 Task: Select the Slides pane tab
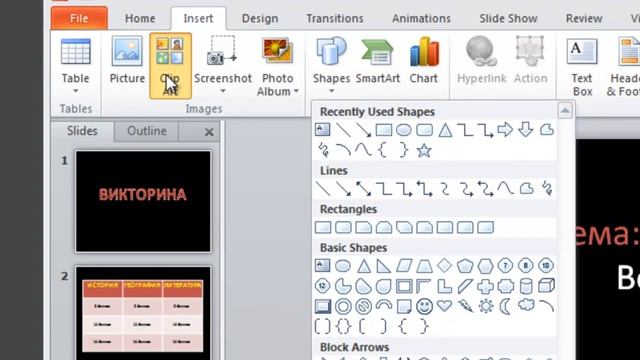point(82,131)
